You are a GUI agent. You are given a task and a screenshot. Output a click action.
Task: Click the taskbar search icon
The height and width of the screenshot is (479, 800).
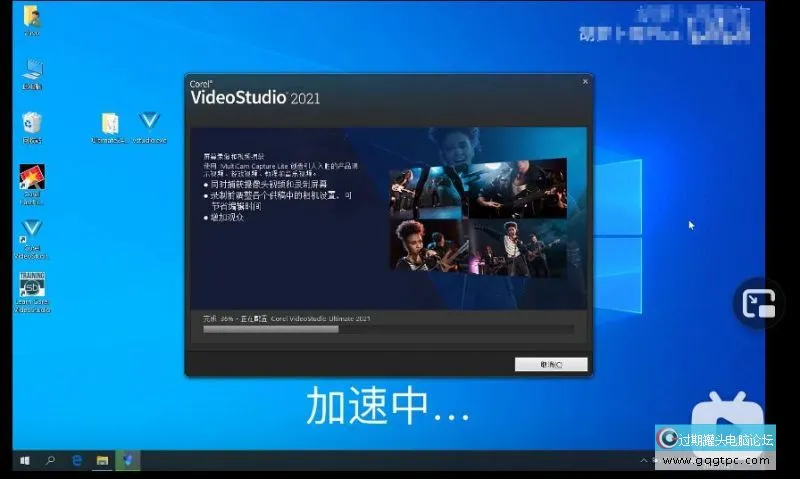[x=50, y=461]
